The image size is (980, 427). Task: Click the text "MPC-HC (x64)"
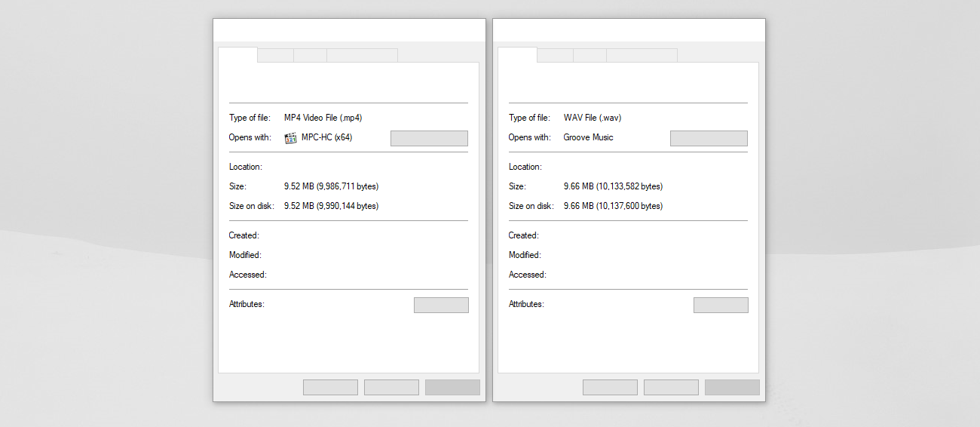(x=327, y=137)
